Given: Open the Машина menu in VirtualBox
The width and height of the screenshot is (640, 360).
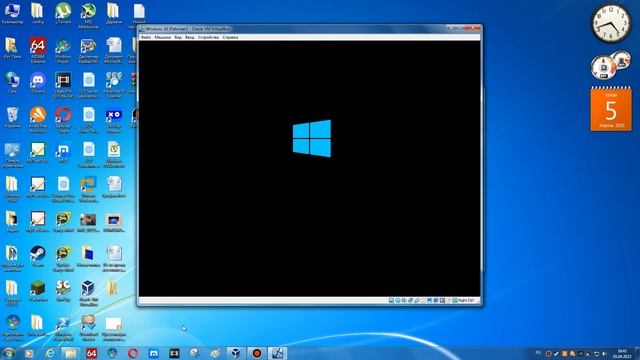Looking at the screenshot, I should coord(162,37).
